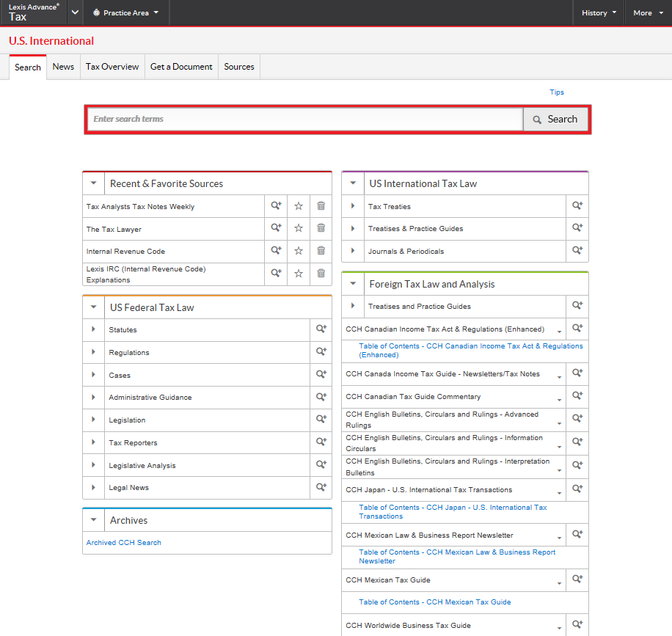Expand the Regulations category
The image size is (672, 636).
point(93,352)
